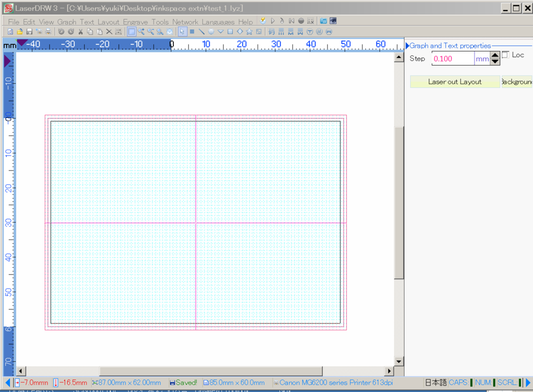The height and width of the screenshot is (392, 533).
Task: Click the round stop icon beside Help
Action: coord(301,21)
